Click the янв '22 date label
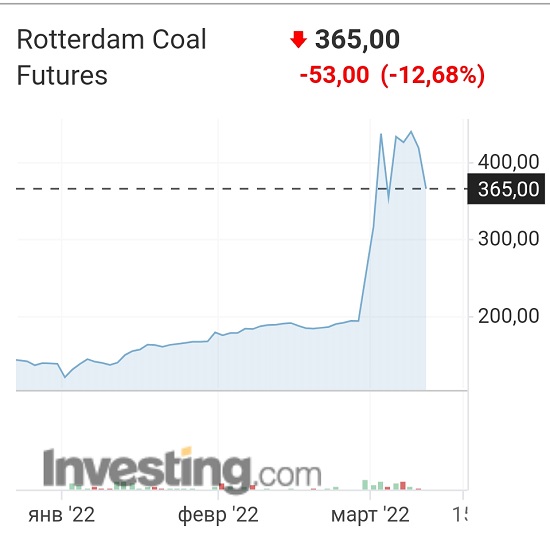This screenshot has height=541, width=550. [x=62, y=515]
